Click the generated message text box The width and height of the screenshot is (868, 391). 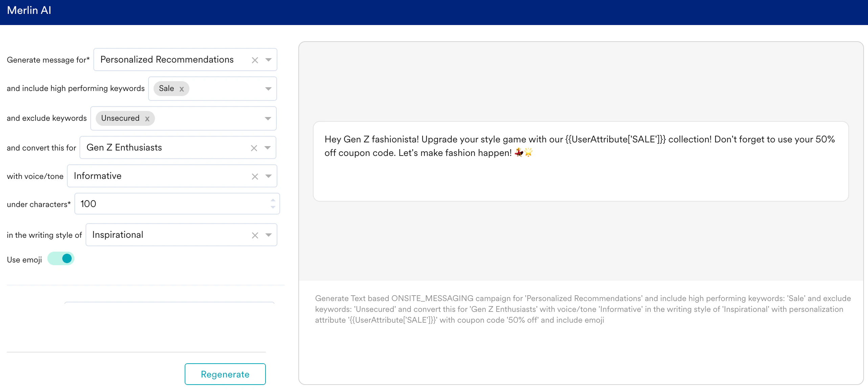(580, 162)
